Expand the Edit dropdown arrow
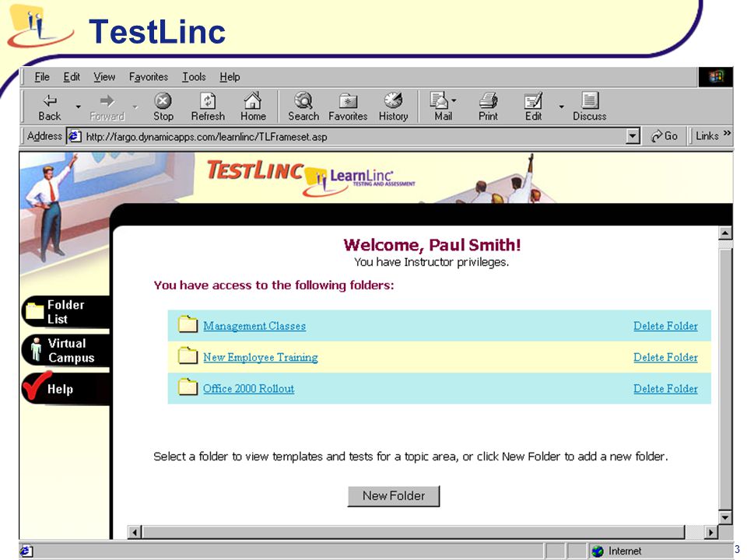747x560 pixels. 562,107
